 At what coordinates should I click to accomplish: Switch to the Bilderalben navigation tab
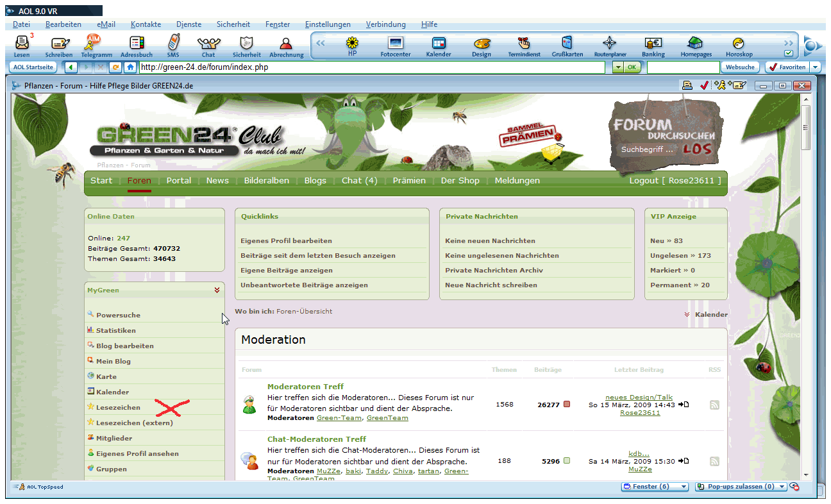click(266, 181)
